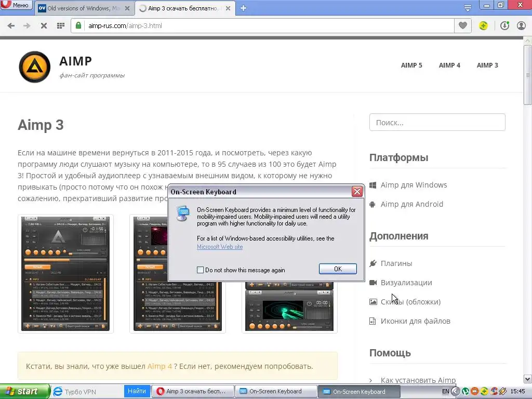Expand hidden tray icons arrow
The width and height of the screenshot is (532, 399).
455,392
